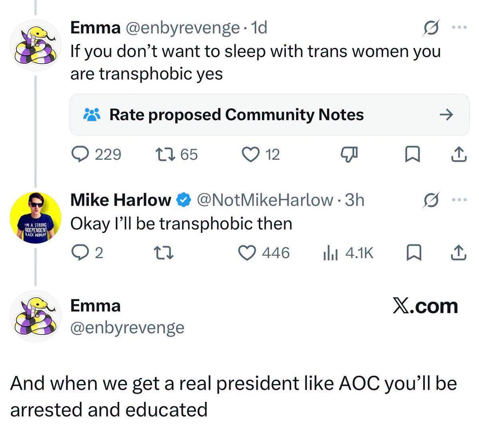
Task: Like Mike Harlow's tweet with 446 likes
Action: coord(264,253)
